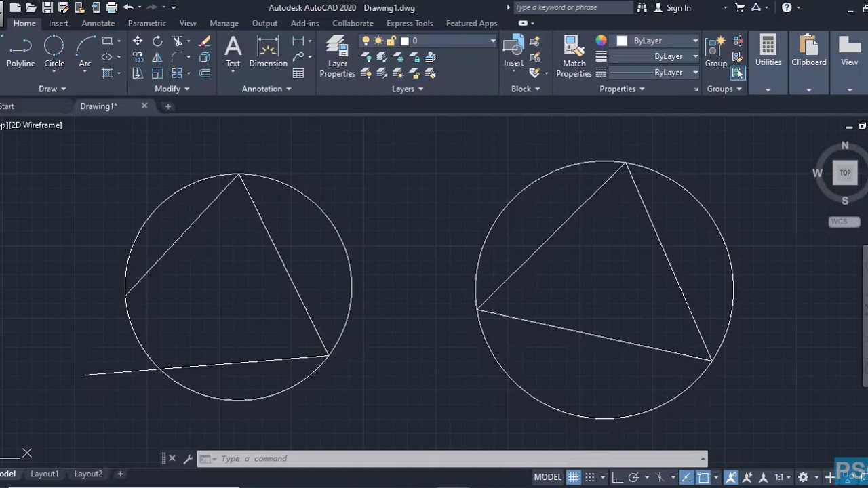Click the object color wheel icon
868x488 pixels.
click(601, 41)
